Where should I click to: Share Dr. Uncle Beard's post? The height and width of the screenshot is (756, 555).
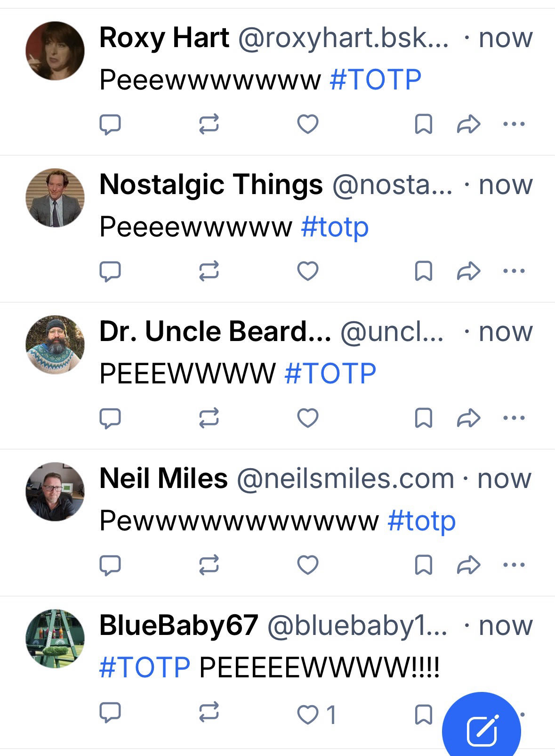tap(468, 418)
